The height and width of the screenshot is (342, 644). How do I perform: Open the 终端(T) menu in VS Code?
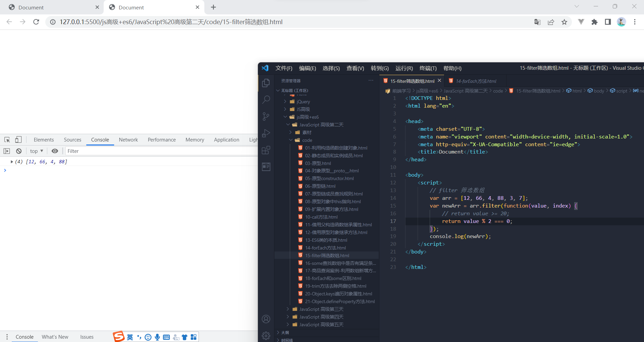[428, 68]
